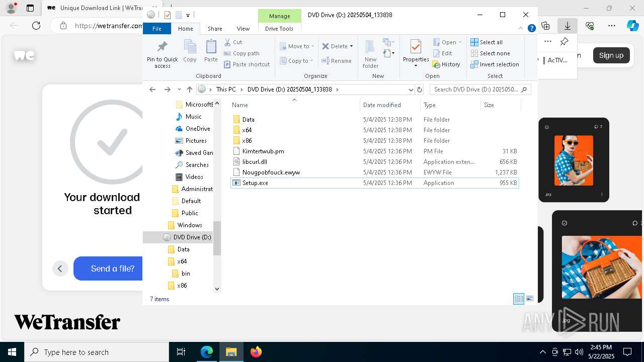Open Quick Access Toolbar customize dropdown
Screen dimensions: 644x362
tap(188, 15)
